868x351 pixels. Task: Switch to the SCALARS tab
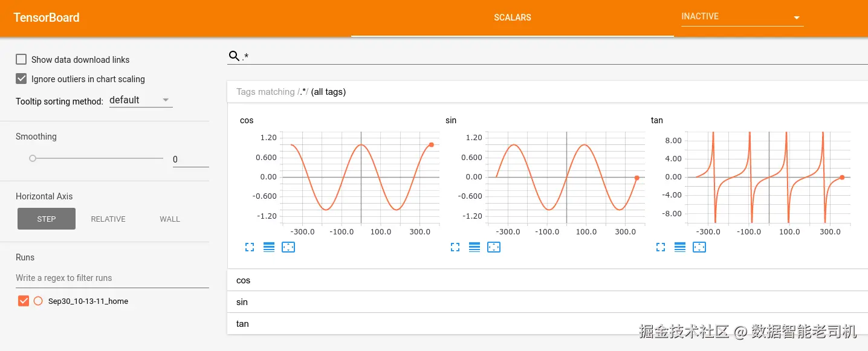(513, 18)
